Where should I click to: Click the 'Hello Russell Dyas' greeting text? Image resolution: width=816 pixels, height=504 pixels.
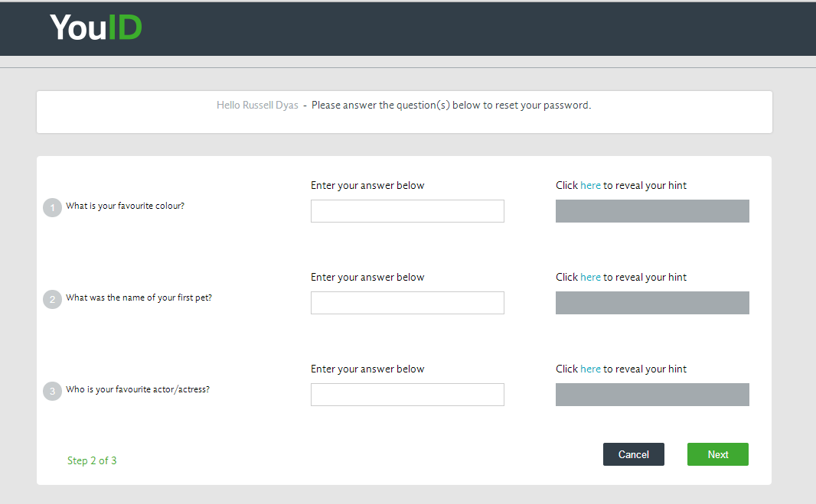[257, 105]
